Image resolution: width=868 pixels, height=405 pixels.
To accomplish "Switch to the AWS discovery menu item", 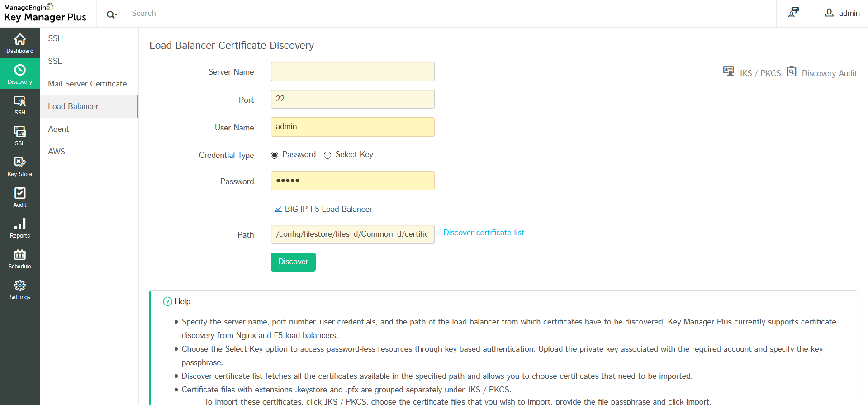I will coord(57,152).
